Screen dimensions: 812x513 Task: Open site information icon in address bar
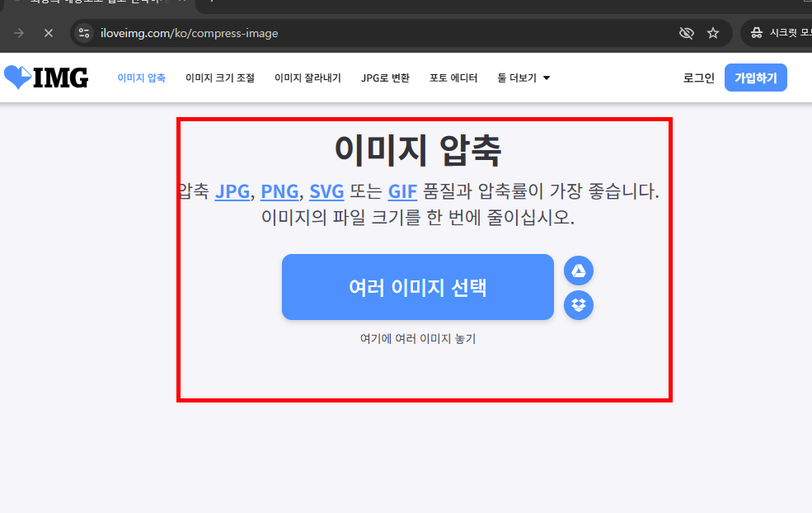click(x=82, y=32)
